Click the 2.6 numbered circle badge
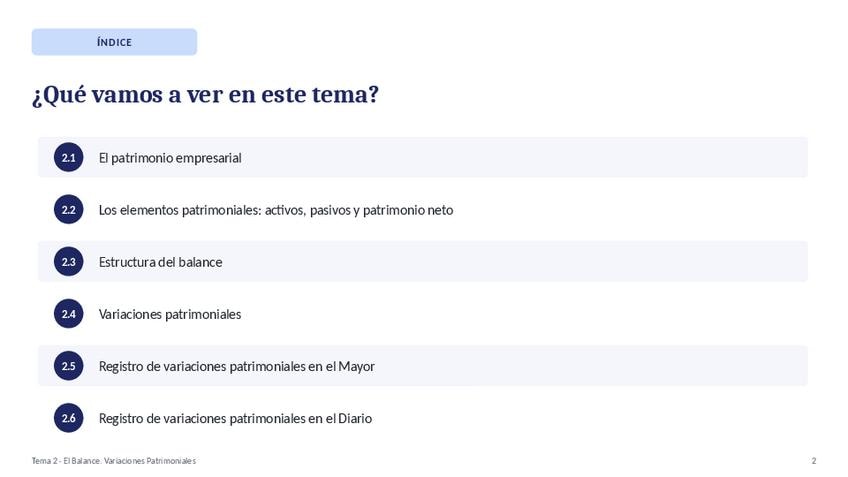This screenshot has width=848, height=477. pyautogui.click(x=69, y=418)
